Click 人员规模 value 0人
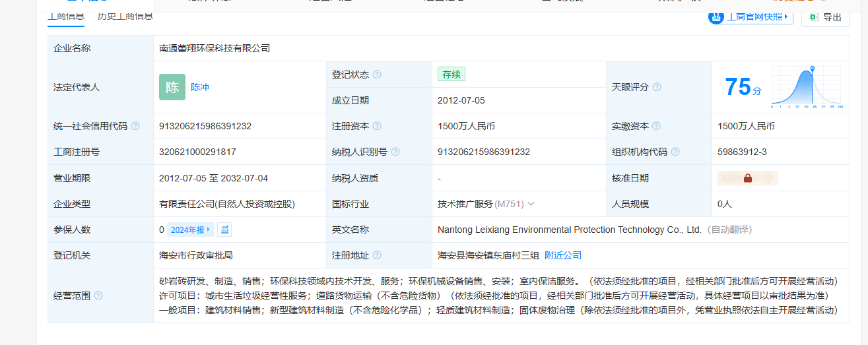The width and height of the screenshot is (868, 345). click(725, 204)
